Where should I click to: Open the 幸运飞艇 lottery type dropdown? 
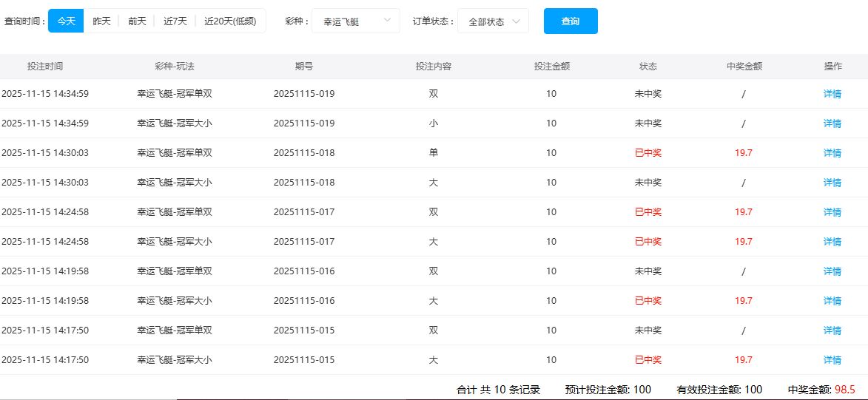[355, 21]
